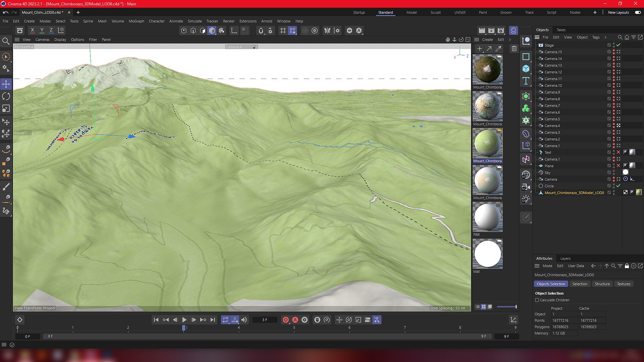Click the camera object icon in palette
This screenshot has width=644, height=362.
526,187
